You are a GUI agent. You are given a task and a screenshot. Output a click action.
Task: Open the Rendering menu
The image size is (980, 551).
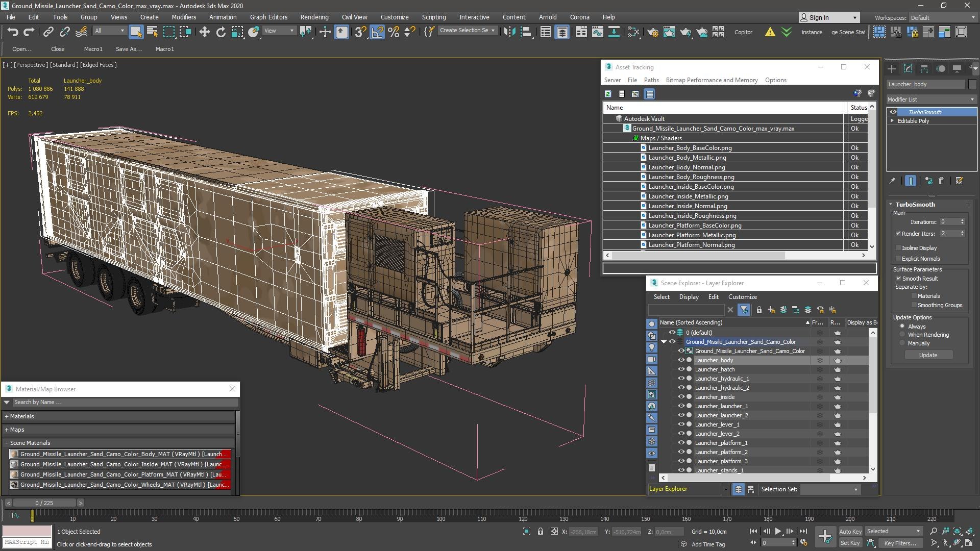click(314, 17)
